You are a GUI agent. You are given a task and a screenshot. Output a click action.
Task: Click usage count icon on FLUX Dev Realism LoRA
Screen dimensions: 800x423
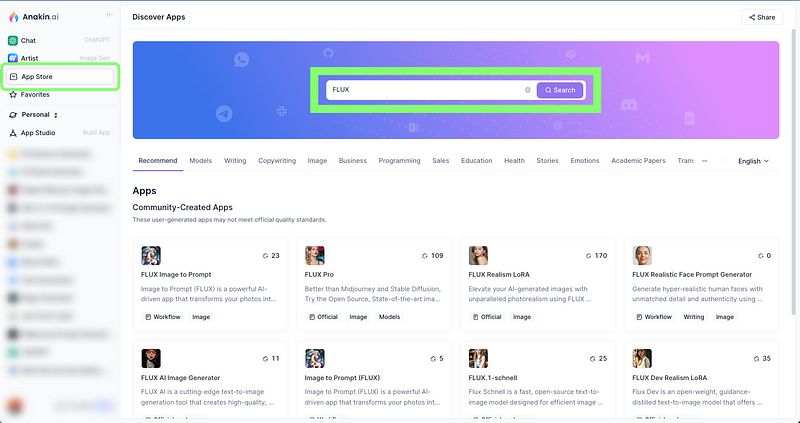pyautogui.click(x=756, y=359)
